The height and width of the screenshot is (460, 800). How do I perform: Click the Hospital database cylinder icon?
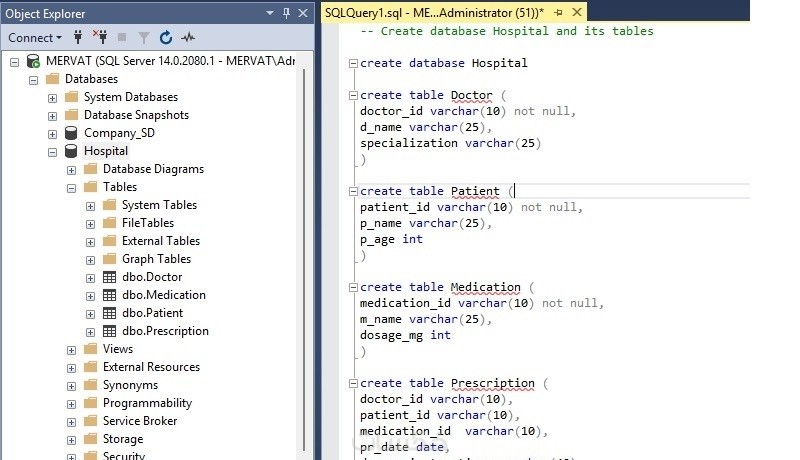(x=71, y=151)
